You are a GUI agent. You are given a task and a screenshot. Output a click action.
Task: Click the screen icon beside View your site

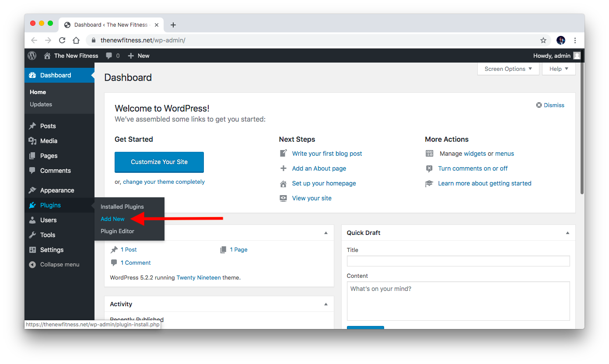pyautogui.click(x=283, y=198)
